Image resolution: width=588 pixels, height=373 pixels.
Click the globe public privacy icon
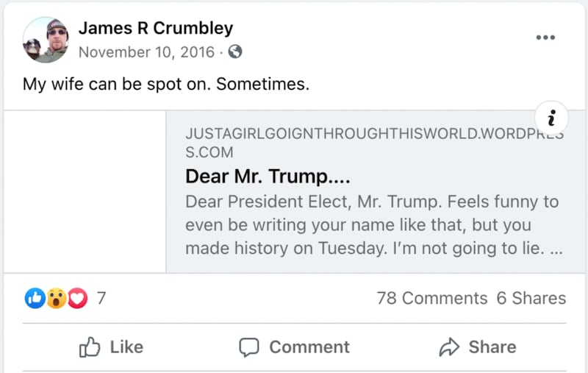(x=235, y=52)
